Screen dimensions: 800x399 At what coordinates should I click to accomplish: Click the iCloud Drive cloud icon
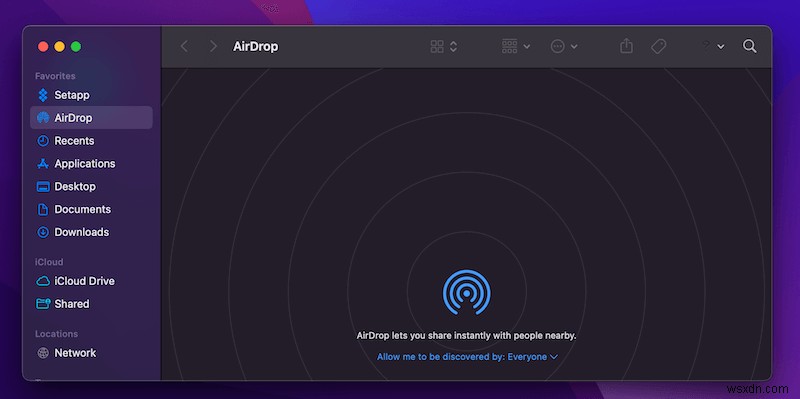pyautogui.click(x=43, y=281)
